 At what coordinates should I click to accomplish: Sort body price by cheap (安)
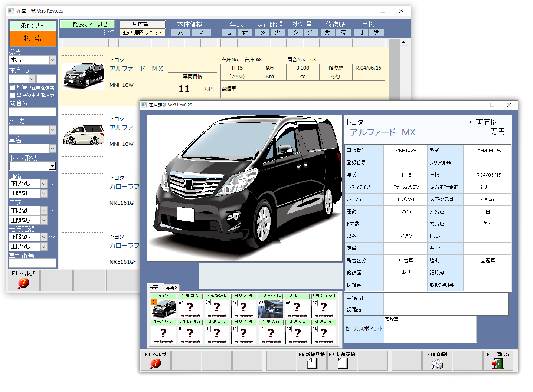(180, 33)
